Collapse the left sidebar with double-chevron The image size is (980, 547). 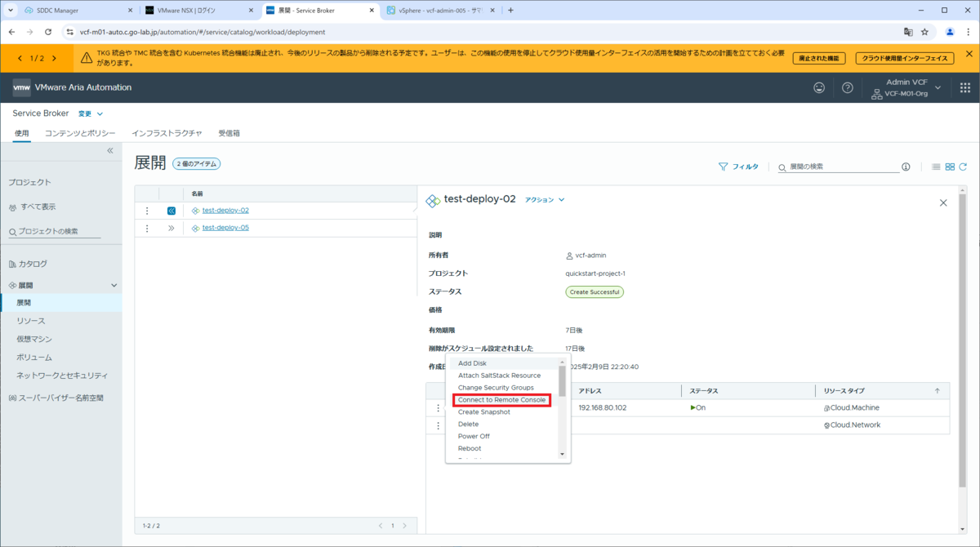point(110,151)
